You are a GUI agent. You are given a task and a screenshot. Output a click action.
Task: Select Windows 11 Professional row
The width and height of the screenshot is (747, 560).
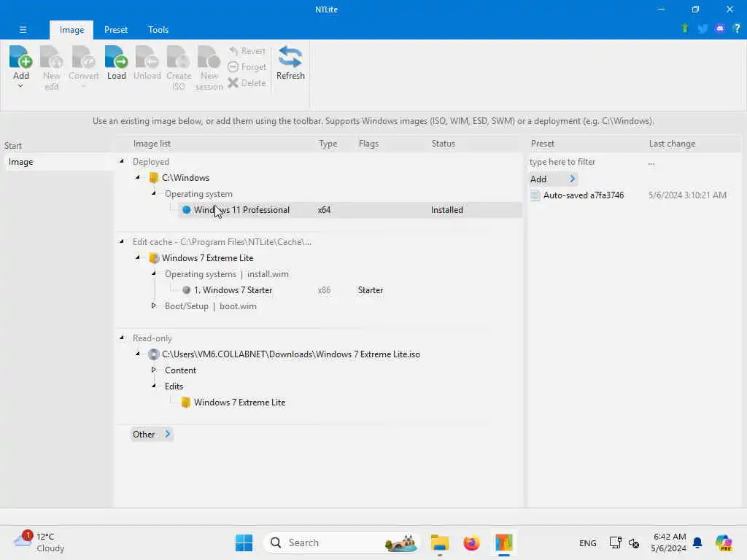pos(350,210)
